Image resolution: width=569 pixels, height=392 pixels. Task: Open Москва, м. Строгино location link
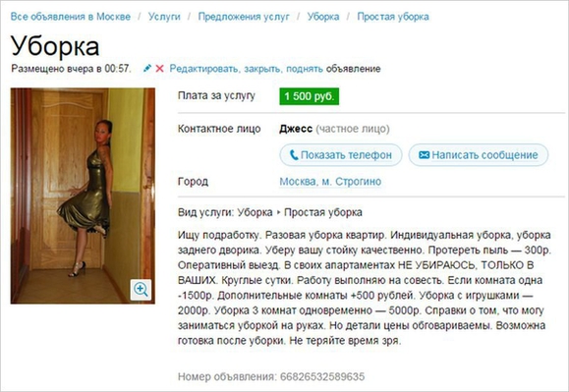click(x=330, y=182)
